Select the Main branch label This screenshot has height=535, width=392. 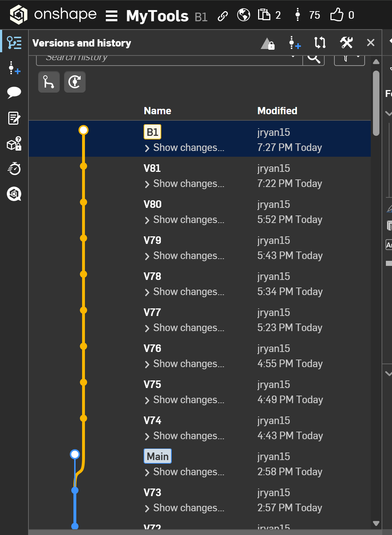pyautogui.click(x=158, y=456)
